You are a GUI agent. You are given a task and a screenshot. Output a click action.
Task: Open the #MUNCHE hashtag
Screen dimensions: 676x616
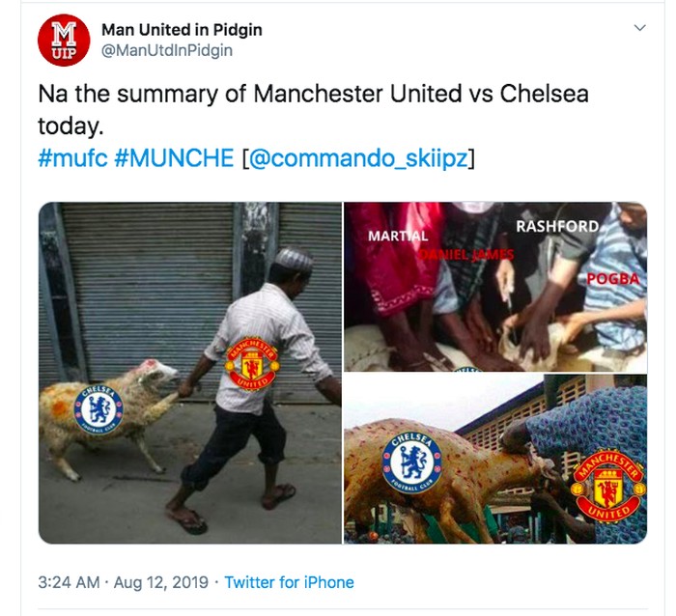pyautogui.click(x=174, y=158)
